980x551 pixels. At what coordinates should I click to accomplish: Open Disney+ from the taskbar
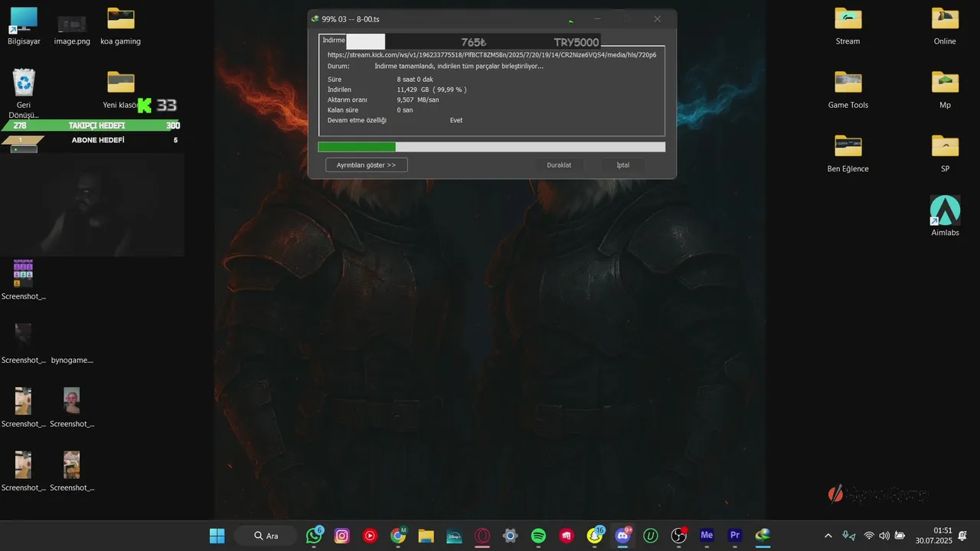[x=454, y=536]
